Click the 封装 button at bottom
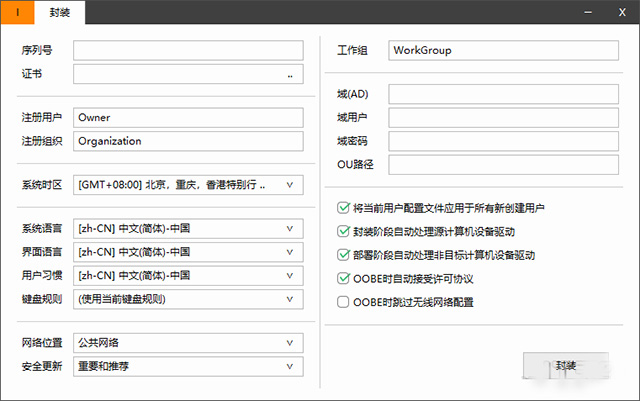This screenshot has height=401, width=640. pyautogui.click(x=567, y=365)
